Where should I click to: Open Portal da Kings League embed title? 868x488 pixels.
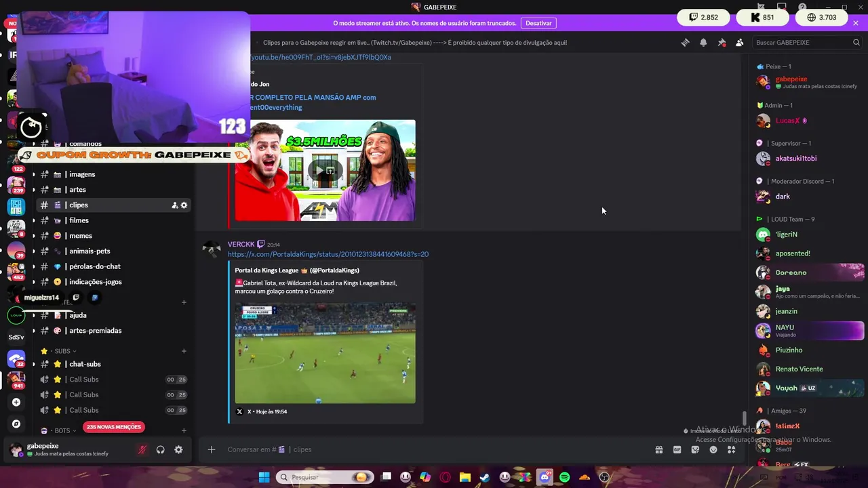coord(297,270)
